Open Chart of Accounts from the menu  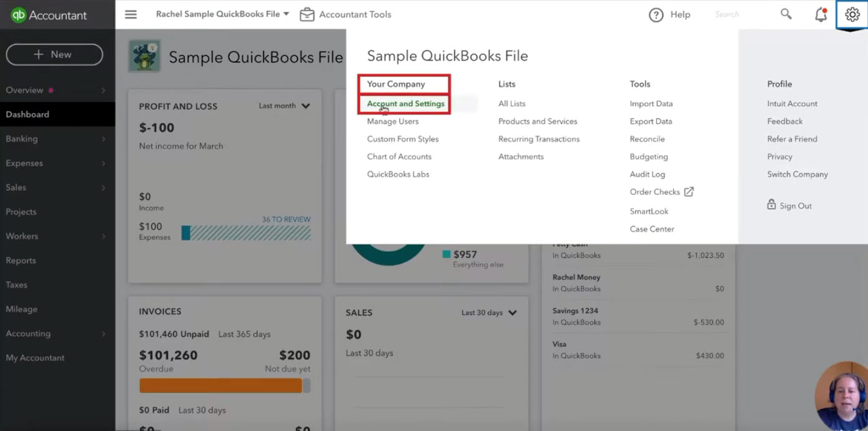coord(399,157)
